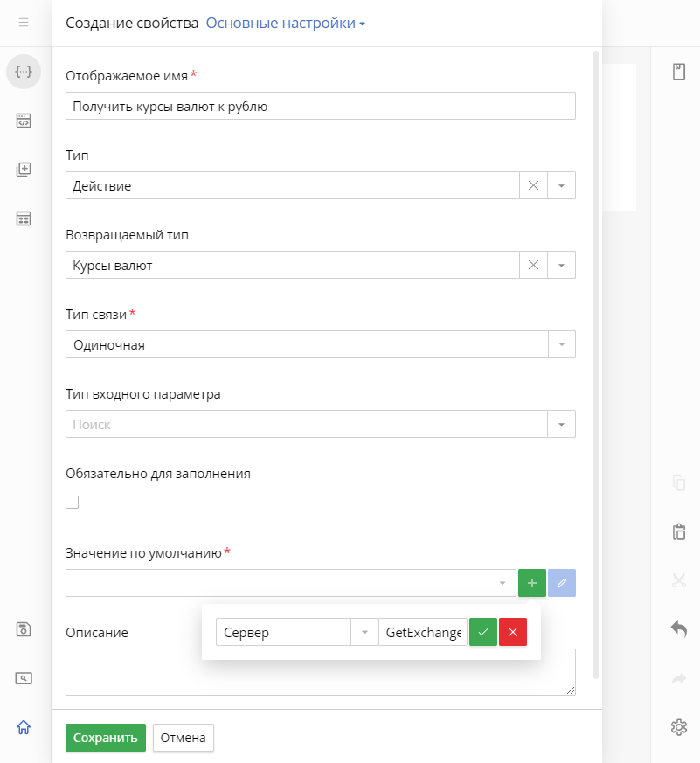The width and height of the screenshot is (700, 763).
Task: Toggle the Обязательно для заполнения checkbox
Action: (x=72, y=503)
